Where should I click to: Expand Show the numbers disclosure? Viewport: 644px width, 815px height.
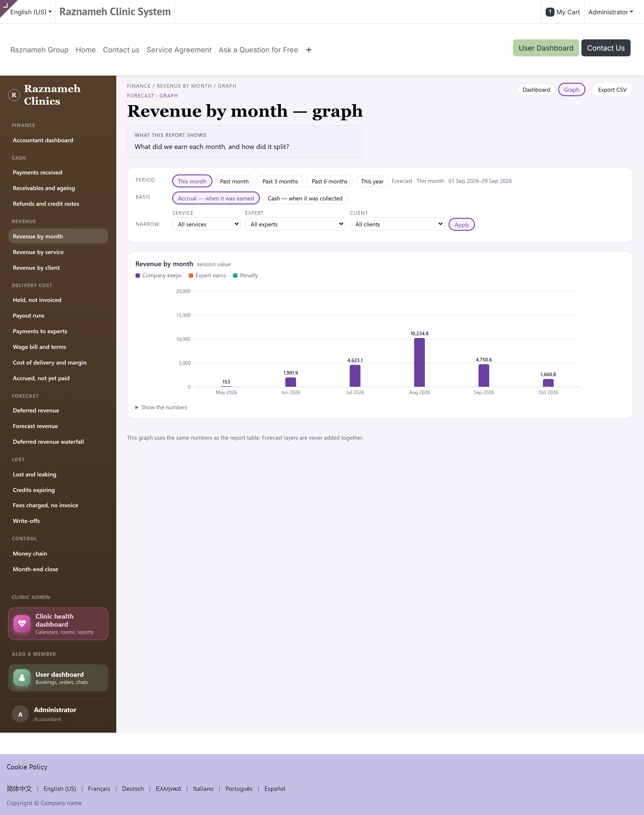pyautogui.click(x=161, y=407)
